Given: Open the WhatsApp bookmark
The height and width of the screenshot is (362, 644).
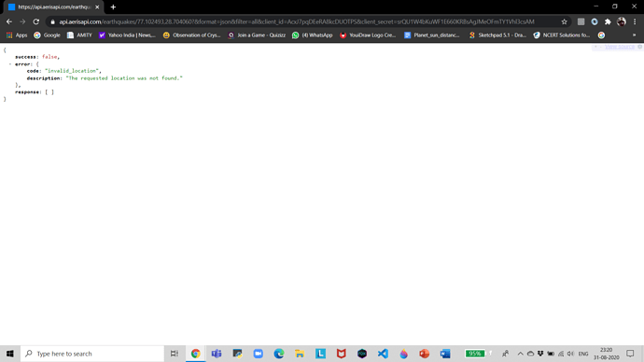Looking at the screenshot, I should tap(312, 35).
